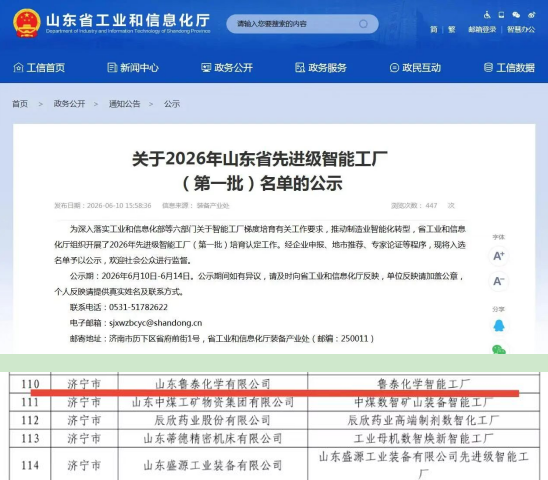Click the WeChat icon in header
Image resolution: width=548 pixels, height=480 pixels.
tap(516, 15)
